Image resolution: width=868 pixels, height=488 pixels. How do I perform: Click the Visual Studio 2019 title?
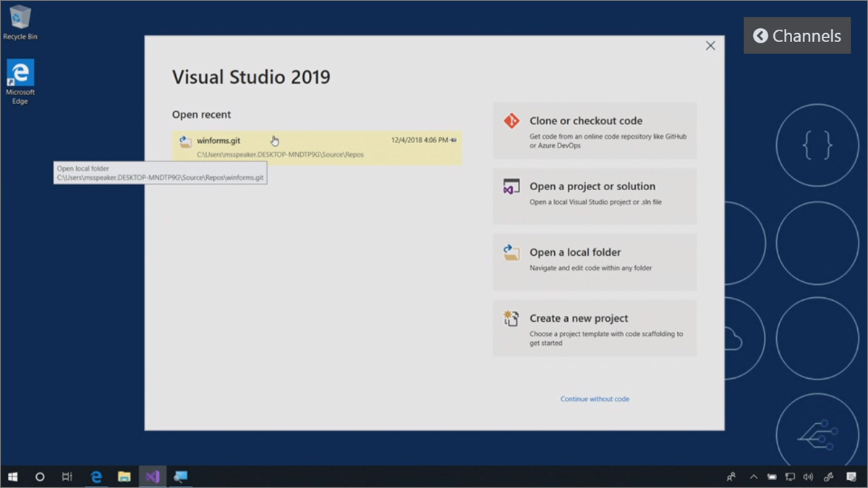(251, 77)
